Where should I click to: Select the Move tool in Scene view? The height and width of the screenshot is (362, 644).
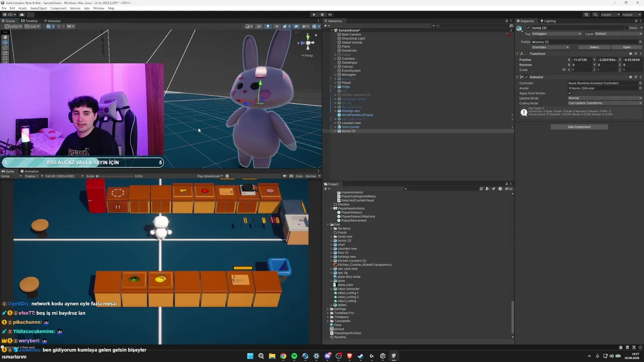[x=6, y=42]
